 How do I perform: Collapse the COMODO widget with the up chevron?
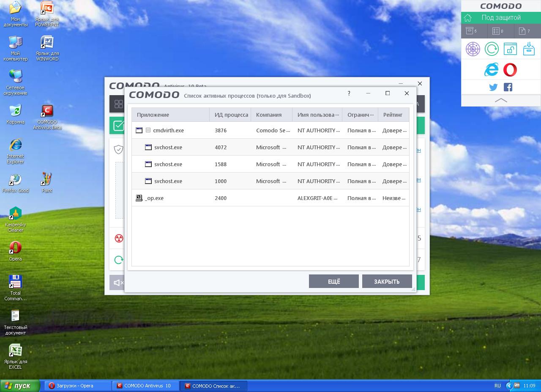501,100
